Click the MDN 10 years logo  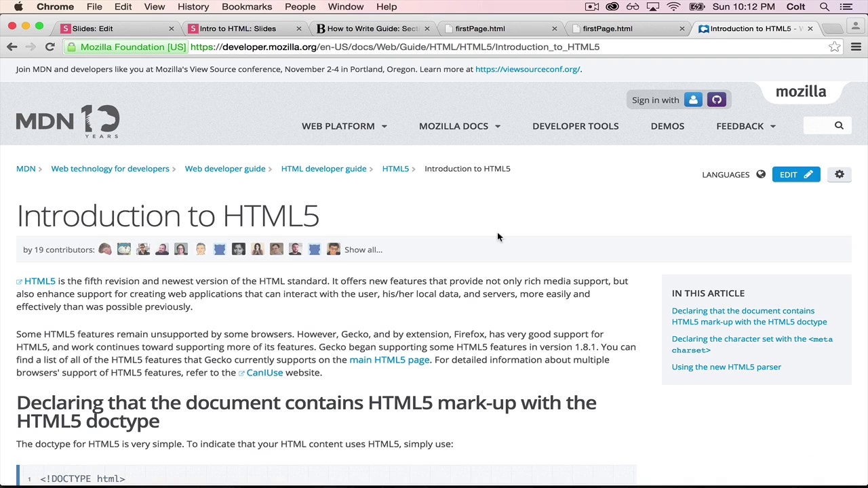[68, 121]
